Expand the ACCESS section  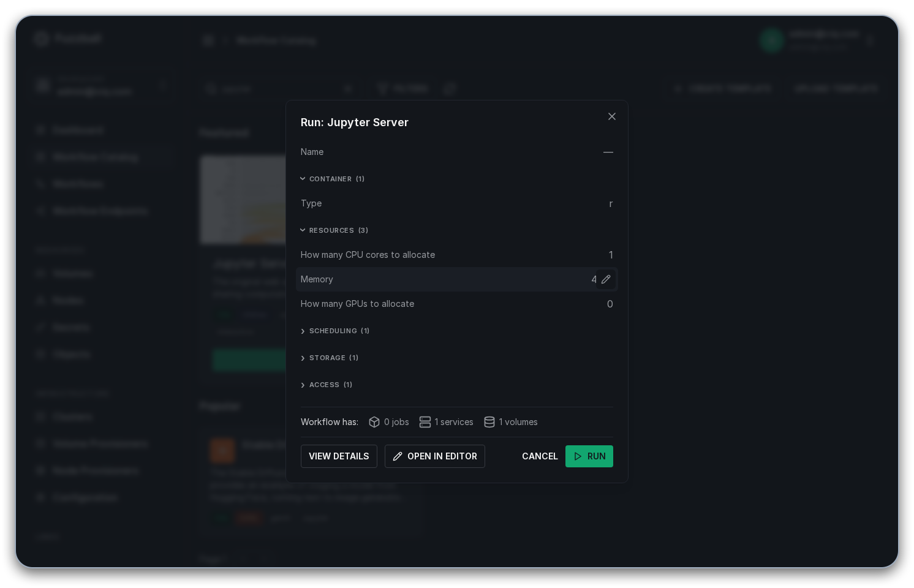tap(326, 385)
